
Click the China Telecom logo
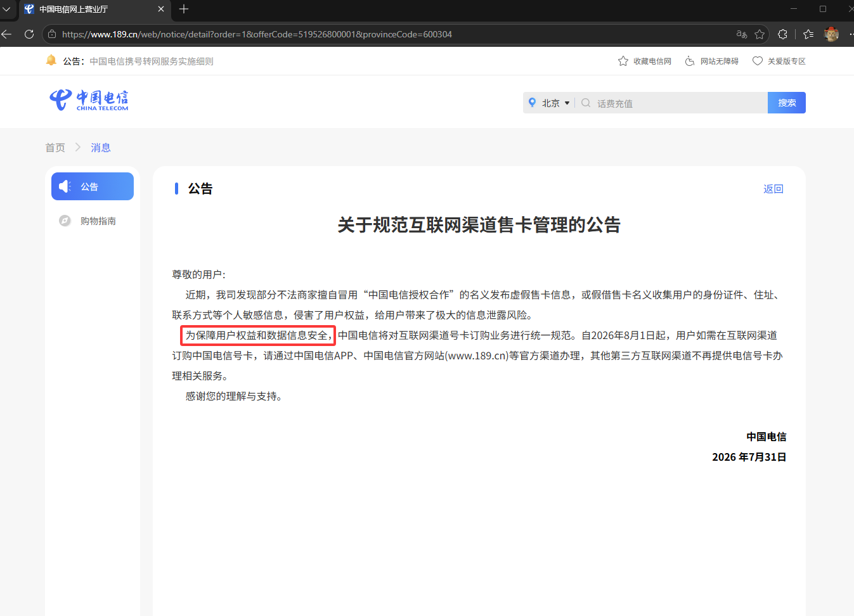click(x=89, y=100)
